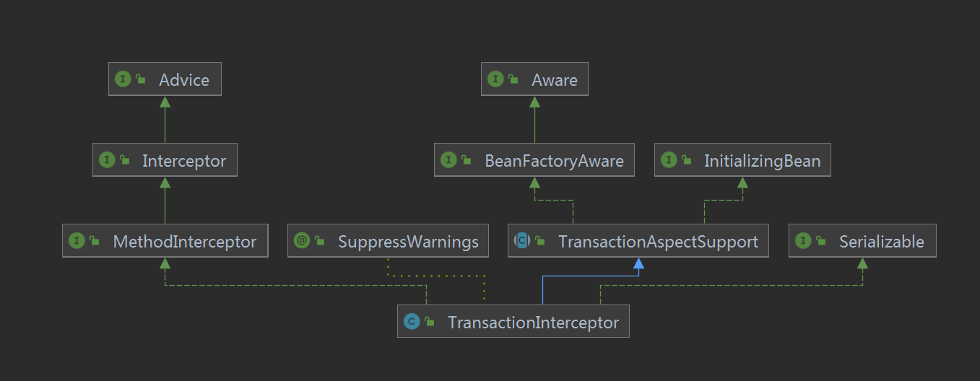This screenshot has width=980, height=381.
Task: Click the blue inheritance arrow into TransactionAspectSupport
Action: [x=638, y=265]
